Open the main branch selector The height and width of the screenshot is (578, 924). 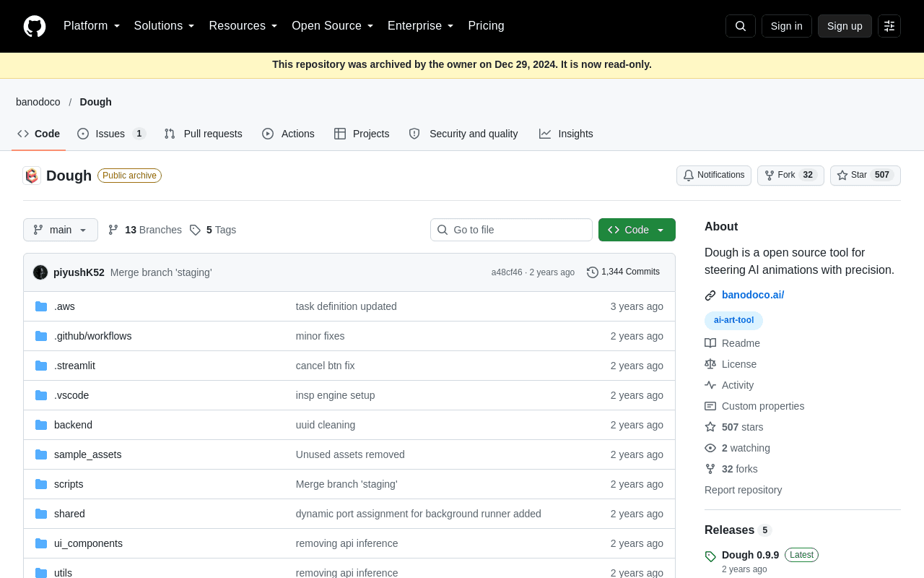[x=61, y=230]
